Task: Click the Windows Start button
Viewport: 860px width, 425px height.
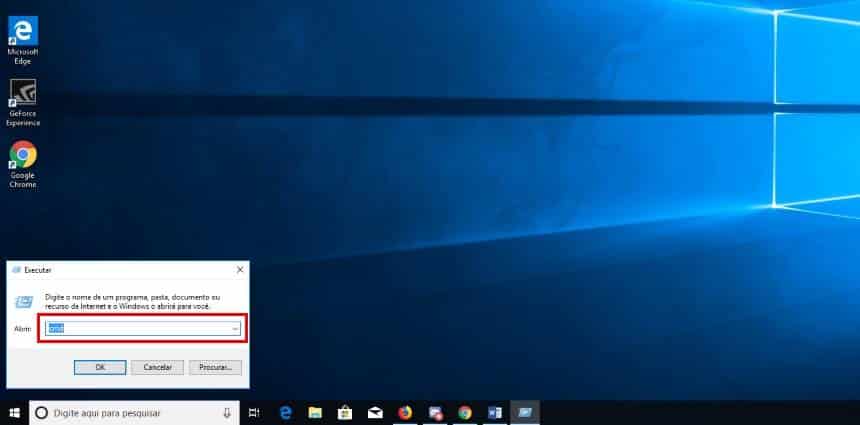Action: (x=14, y=412)
